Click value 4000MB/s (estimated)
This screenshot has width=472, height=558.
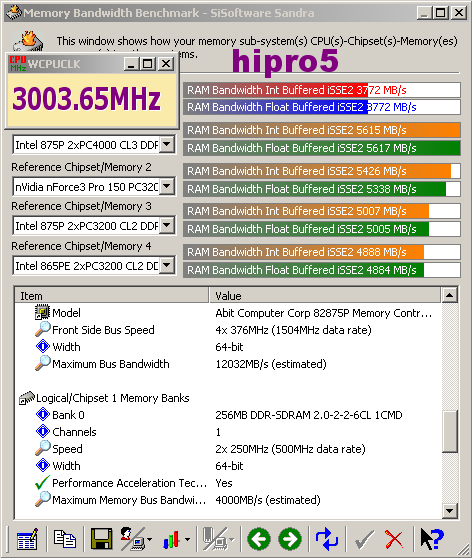[268, 500]
